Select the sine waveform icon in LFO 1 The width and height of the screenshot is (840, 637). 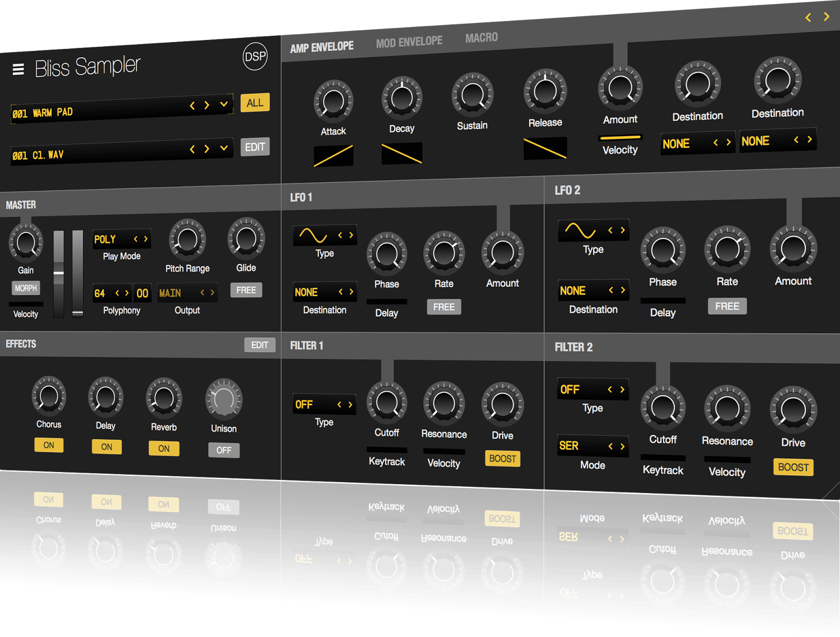click(x=314, y=234)
